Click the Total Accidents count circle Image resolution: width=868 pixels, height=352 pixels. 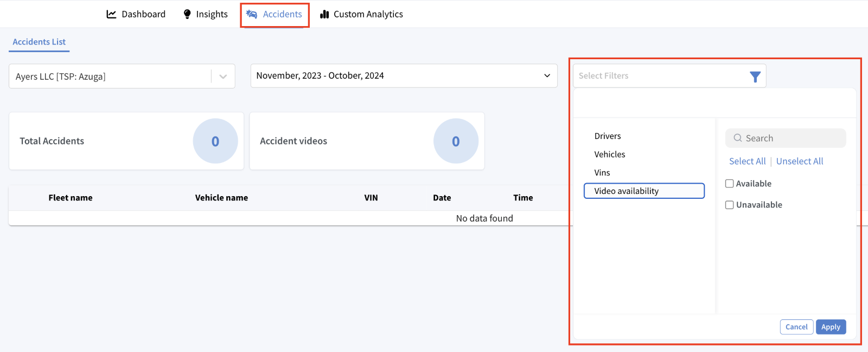pos(215,141)
